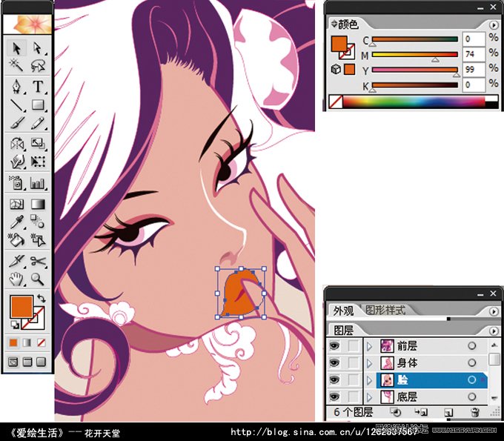504x441 pixels.
Task: Toggle lock box for 身体 layer
Action: (x=354, y=363)
